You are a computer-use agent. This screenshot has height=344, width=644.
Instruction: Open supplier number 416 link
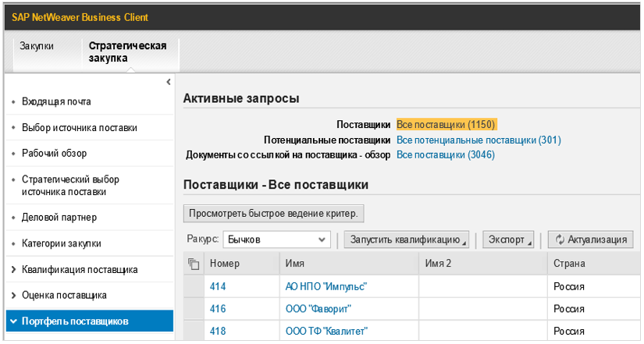click(x=218, y=309)
